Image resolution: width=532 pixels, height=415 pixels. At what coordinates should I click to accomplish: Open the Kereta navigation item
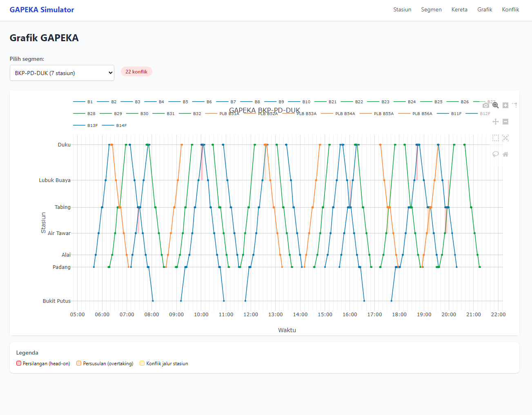(459, 9)
